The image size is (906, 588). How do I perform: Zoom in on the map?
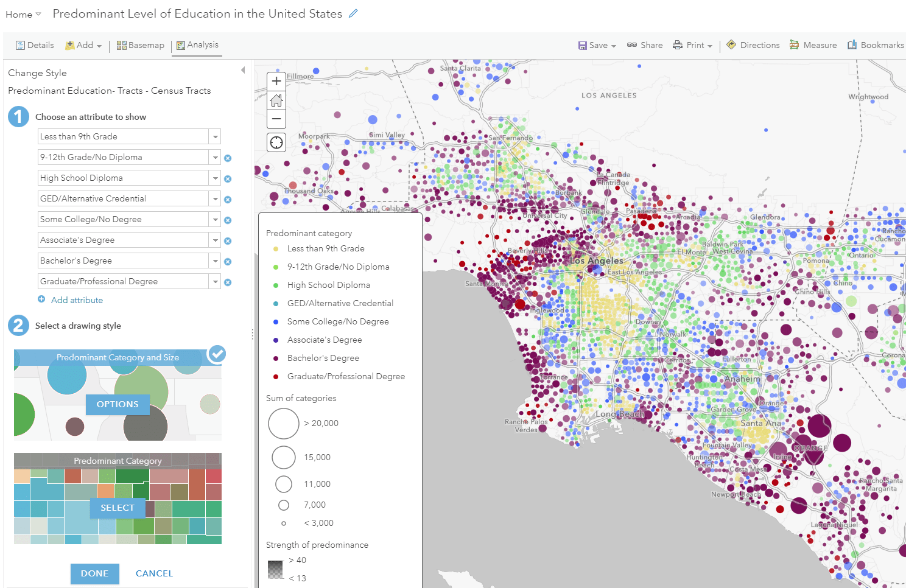(x=276, y=81)
